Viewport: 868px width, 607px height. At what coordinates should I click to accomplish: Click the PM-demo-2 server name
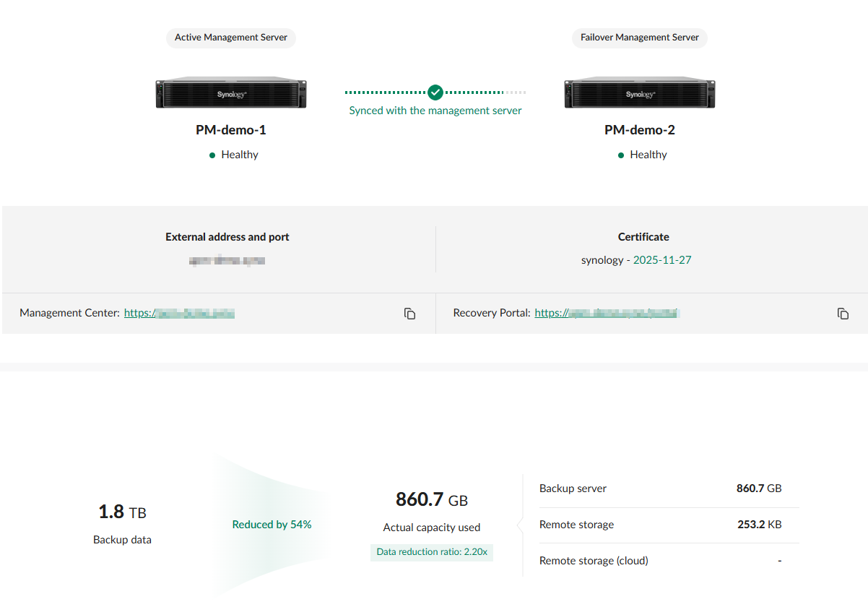(640, 130)
